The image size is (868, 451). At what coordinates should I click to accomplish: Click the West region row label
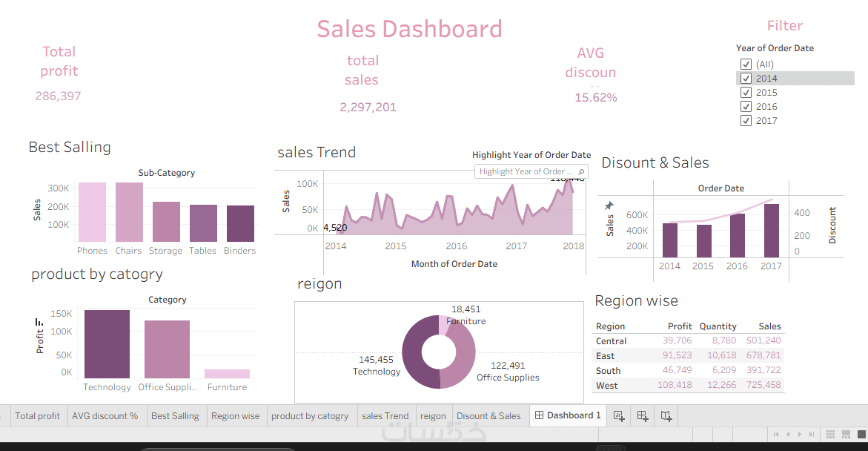pos(606,386)
